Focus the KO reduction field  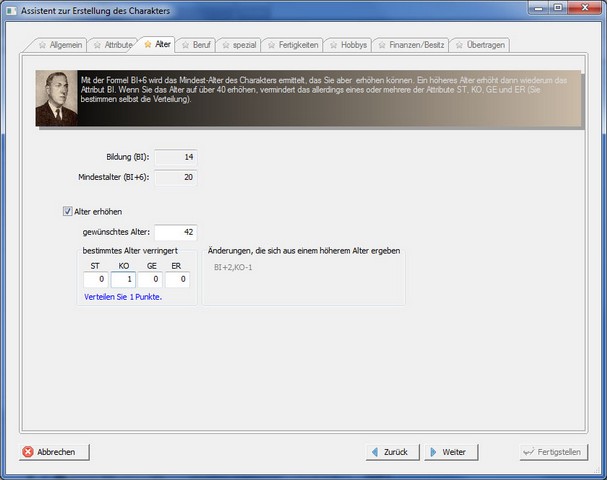[x=123, y=279]
